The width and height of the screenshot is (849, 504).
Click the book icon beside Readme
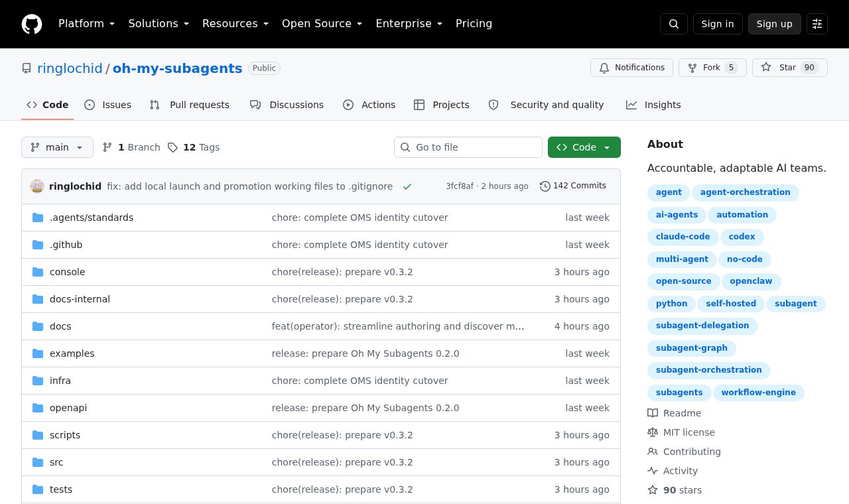click(653, 413)
